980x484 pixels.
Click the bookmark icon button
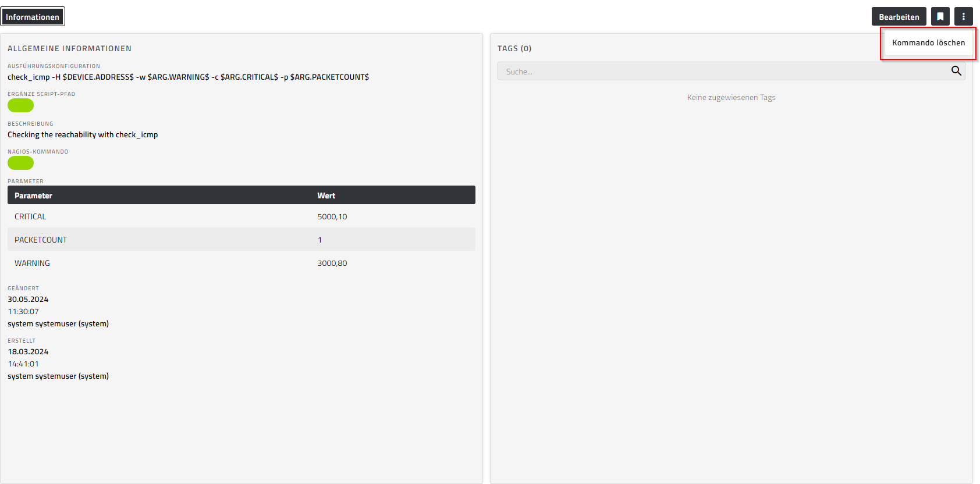[x=940, y=16]
